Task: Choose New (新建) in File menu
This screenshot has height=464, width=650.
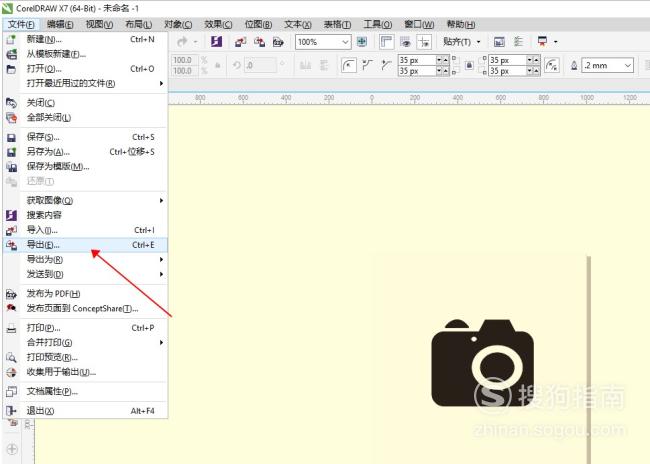Action: [x=85, y=39]
